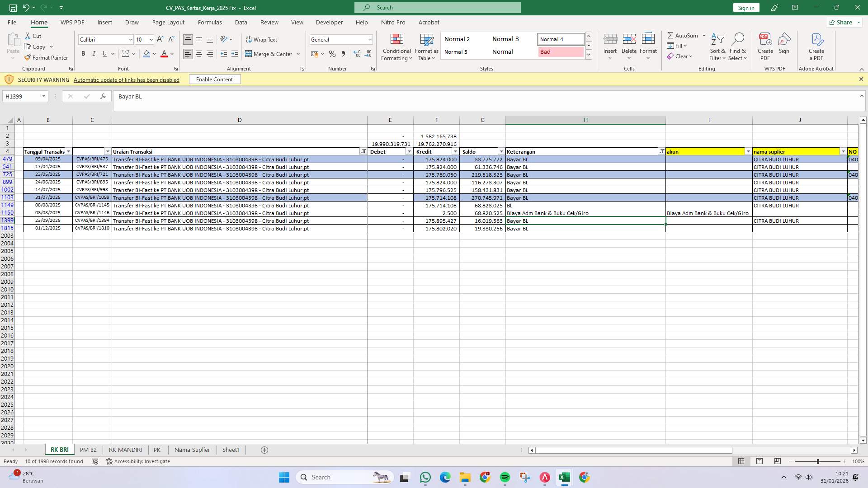The width and height of the screenshot is (868, 488).
Task: Apply Percent number format
Action: 332,54
